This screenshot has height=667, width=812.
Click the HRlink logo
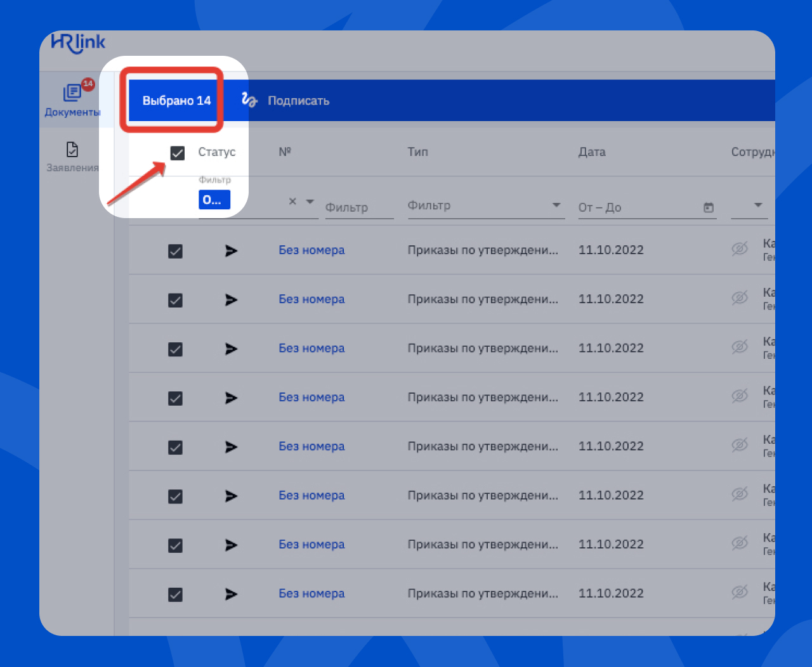click(77, 43)
